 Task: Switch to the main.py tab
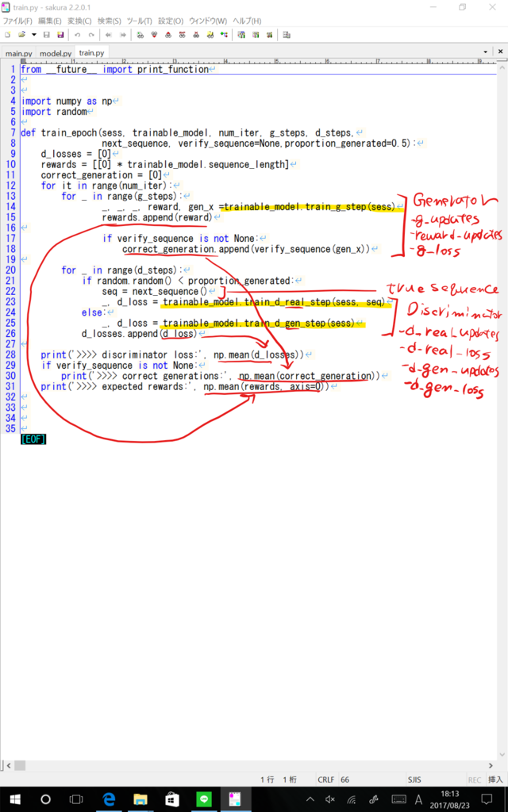tap(19, 53)
